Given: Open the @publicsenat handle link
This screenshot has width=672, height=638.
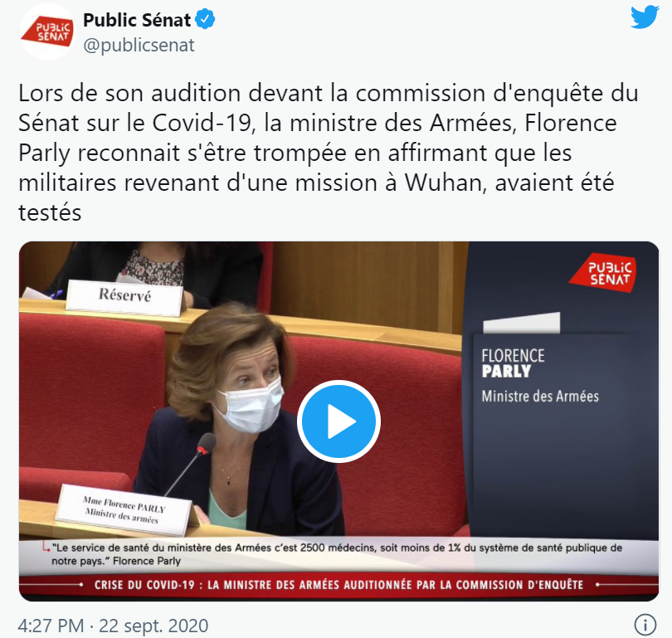Looking at the screenshot, I should pos(139,46).
